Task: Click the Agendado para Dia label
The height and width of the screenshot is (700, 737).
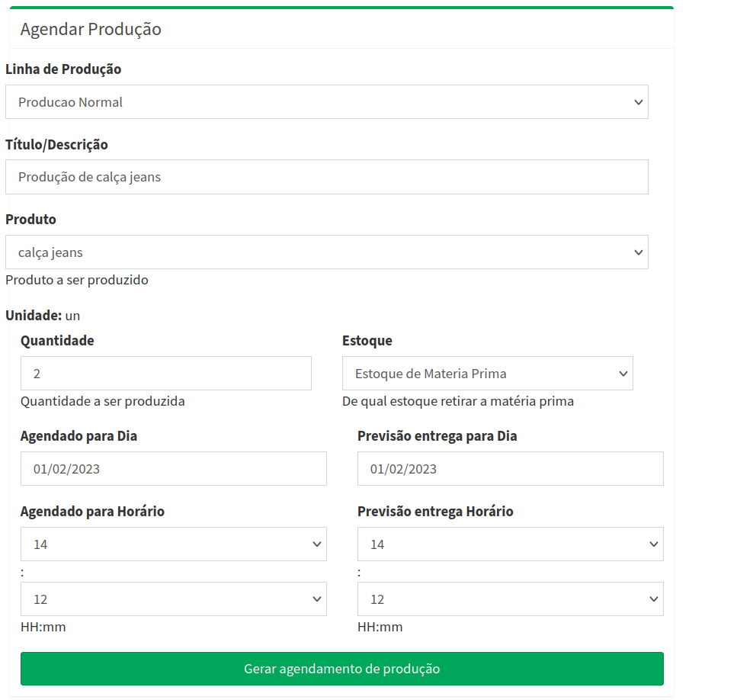Action: 79,436
